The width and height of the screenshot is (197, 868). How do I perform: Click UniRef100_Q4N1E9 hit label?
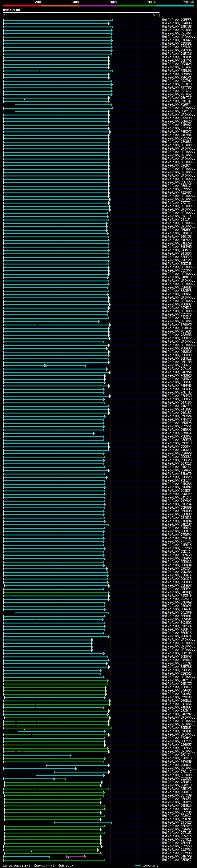177,406
